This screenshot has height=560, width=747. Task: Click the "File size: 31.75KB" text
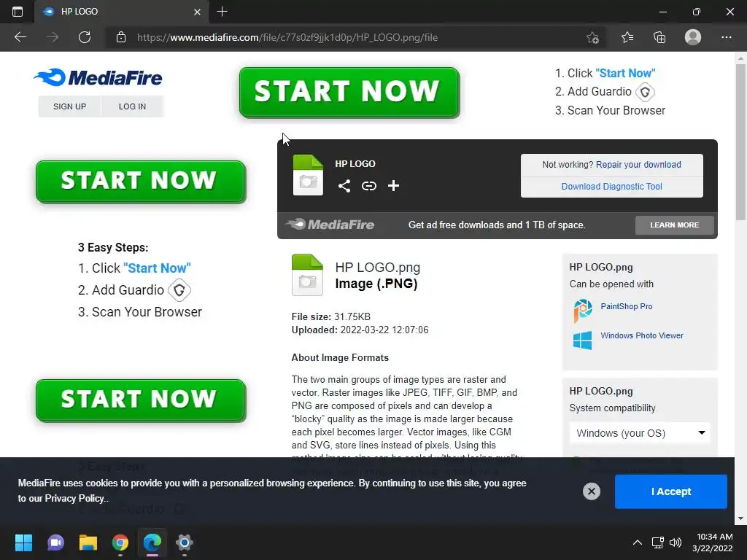[331, 316]
